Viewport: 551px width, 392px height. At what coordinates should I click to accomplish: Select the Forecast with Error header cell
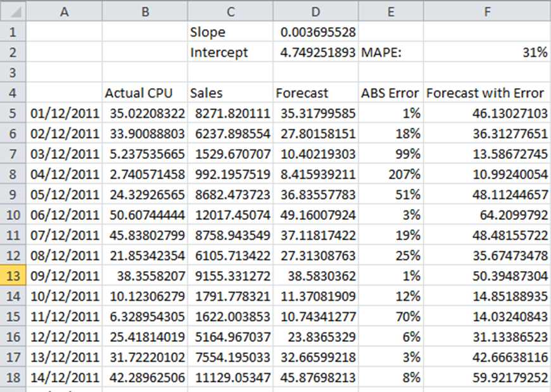tap(487, 93)
